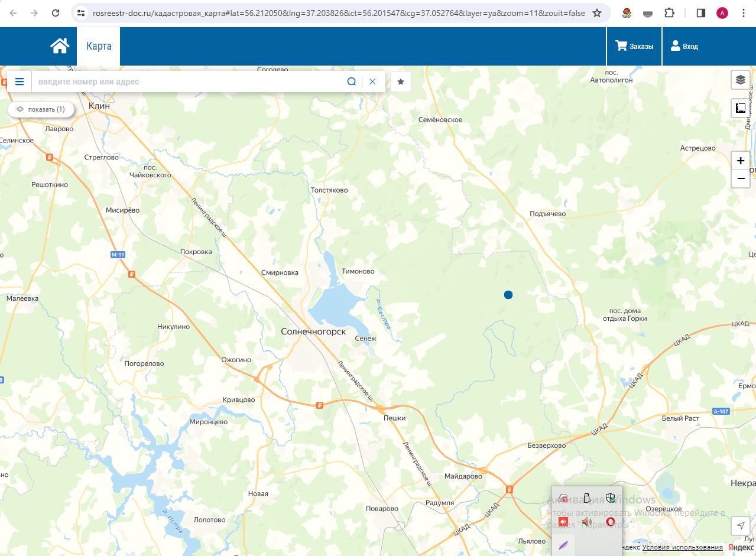Click the Безверхово label on map
756x556 pixels.
point(546,446)
